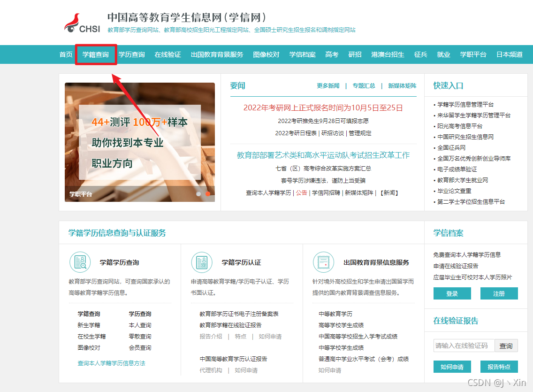Image resolution: width=533 pixels, height=392 pixels.
Task: Click the 出国教育背景信息服务 circular icon
Action: pyautogui.click(x=323, y=262)
